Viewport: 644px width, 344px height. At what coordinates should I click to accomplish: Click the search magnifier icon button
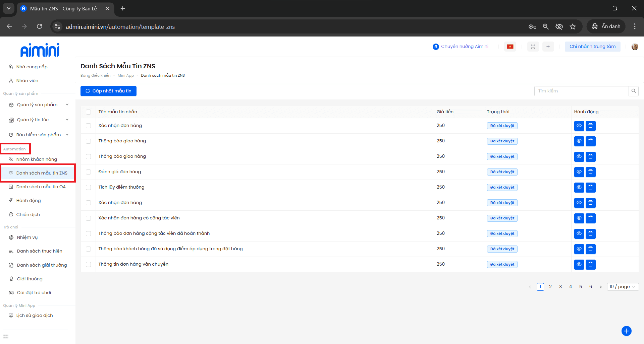(633, 91)
